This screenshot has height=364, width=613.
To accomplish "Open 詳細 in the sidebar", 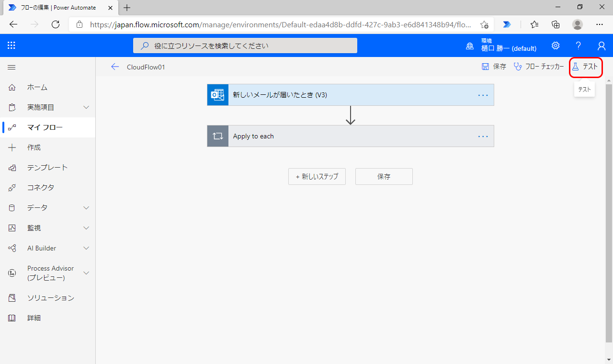I will pos(48,318).
